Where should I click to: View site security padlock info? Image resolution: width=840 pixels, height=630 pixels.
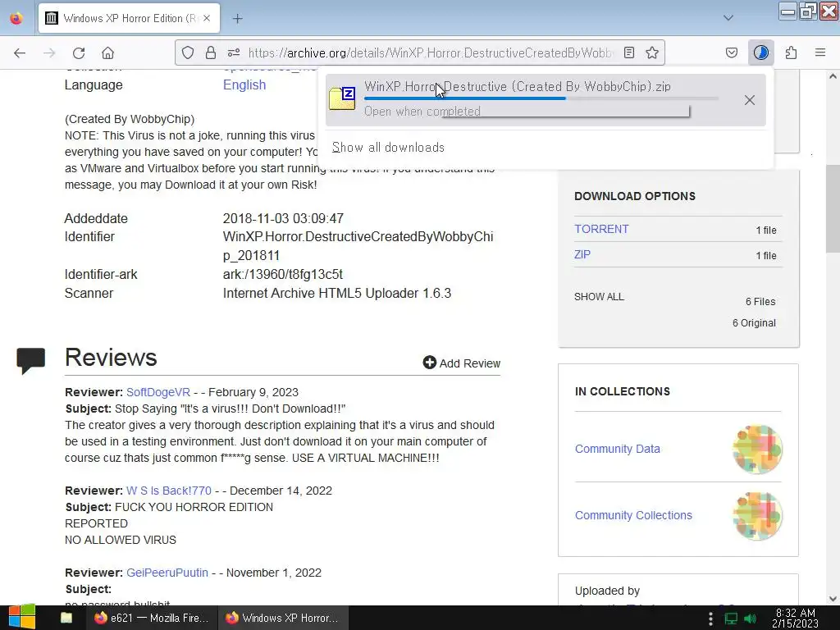211,52
